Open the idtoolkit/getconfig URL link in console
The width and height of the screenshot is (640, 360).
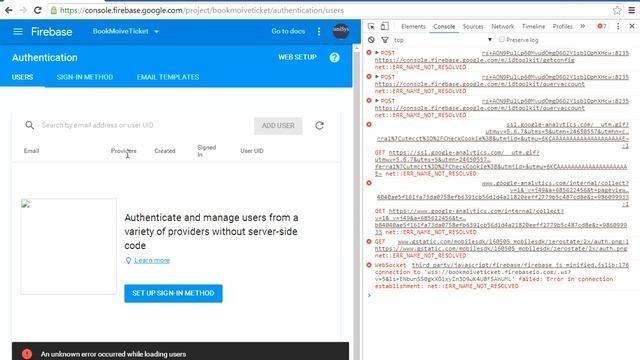pos(474,60)
